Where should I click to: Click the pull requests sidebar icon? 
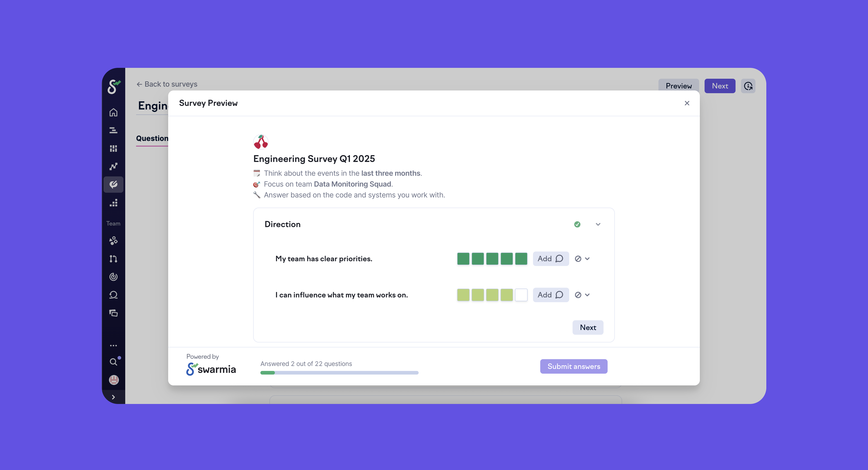coord(113,259)
